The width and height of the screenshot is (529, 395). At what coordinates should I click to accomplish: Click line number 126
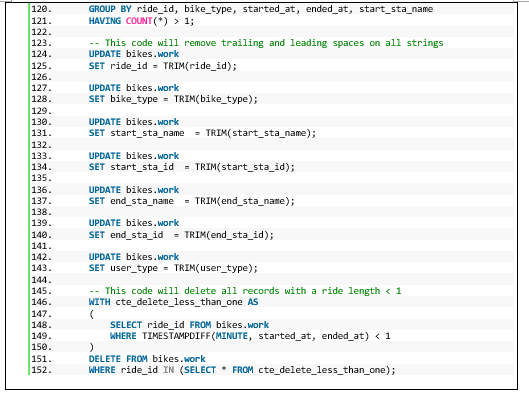click(x=42, y=77)
